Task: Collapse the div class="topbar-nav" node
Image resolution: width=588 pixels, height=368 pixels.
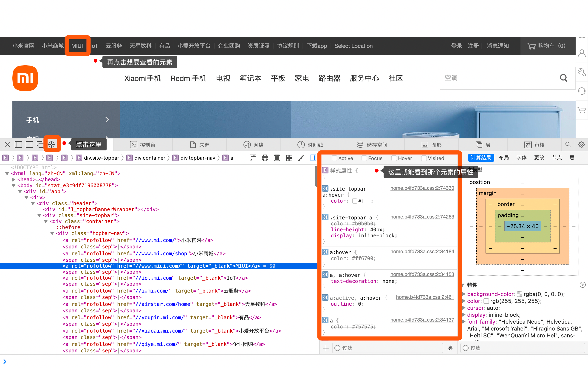Action: 52,233
